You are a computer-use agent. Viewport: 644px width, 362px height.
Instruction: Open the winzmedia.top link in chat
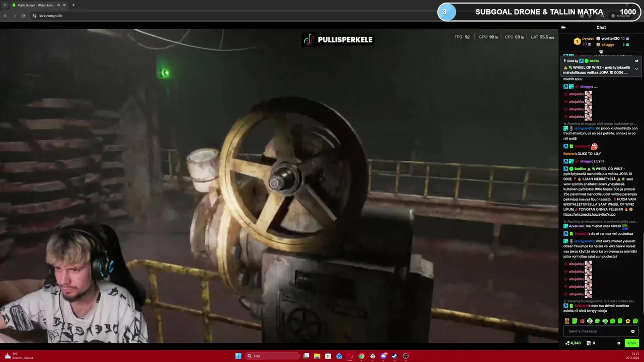click(589, 214)
